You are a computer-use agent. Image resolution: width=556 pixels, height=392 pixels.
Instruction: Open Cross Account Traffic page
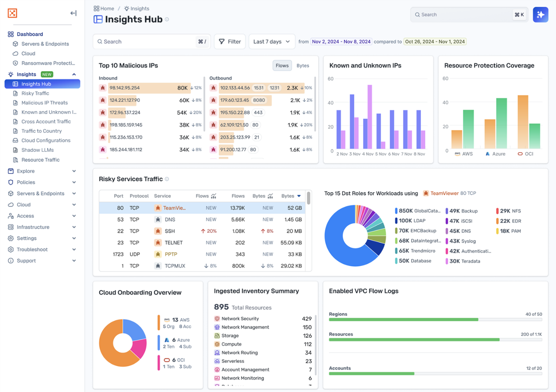click(46, 121)
